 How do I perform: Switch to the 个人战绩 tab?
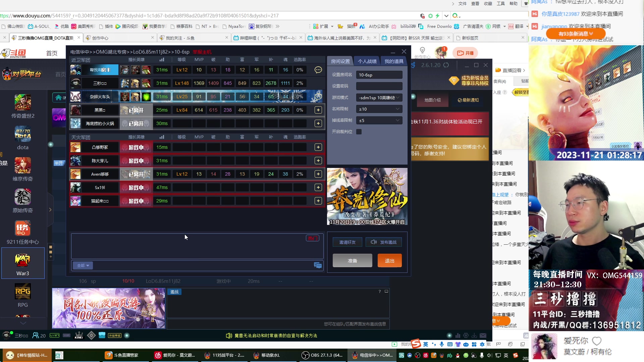click(367, 61)
